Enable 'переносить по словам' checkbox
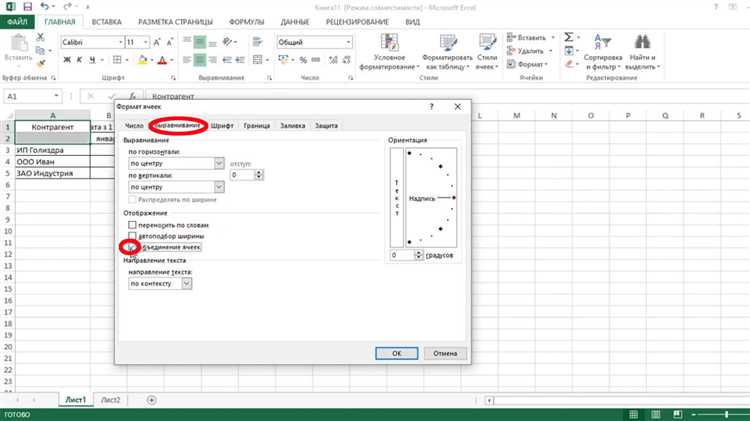Image resolution: width=750 pixels, height=421 pixels. click(x=132, y=225)
